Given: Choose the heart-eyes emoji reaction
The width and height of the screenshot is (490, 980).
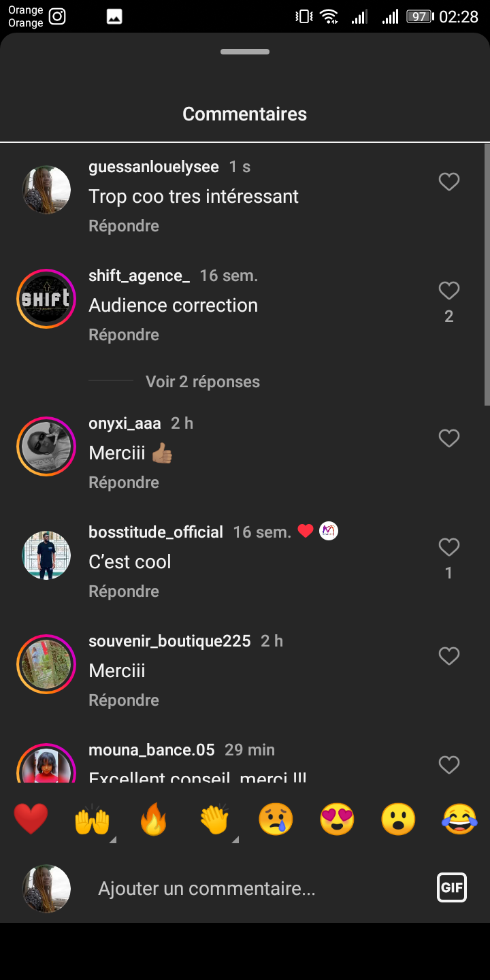Looking at the screenshot, I should 337,819.
